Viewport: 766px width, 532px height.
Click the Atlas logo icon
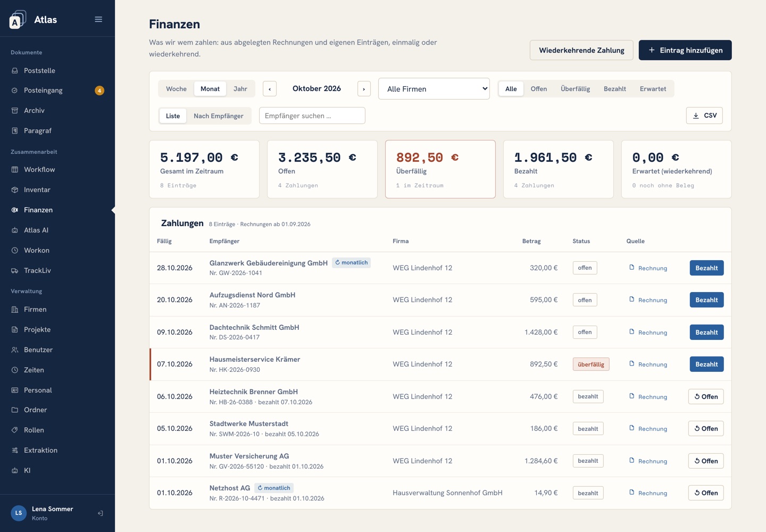click(18, 19)
